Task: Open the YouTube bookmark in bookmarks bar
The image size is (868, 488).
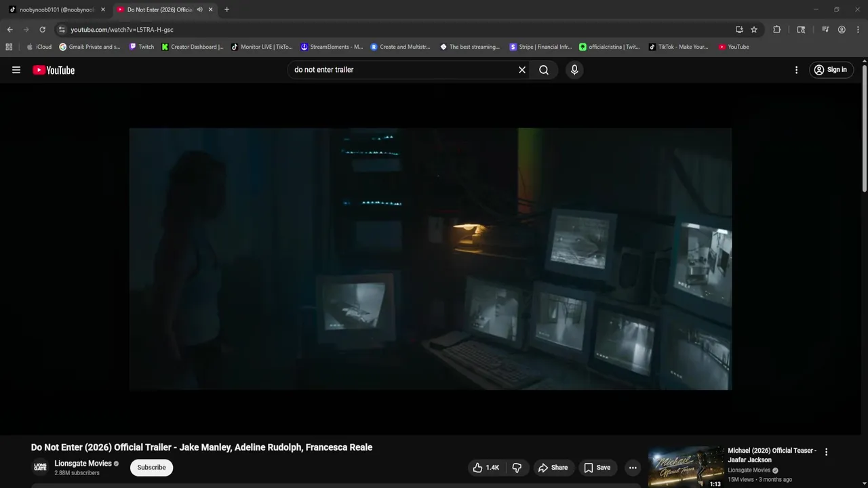Action: pyautogui.click(x=734, y=47)
